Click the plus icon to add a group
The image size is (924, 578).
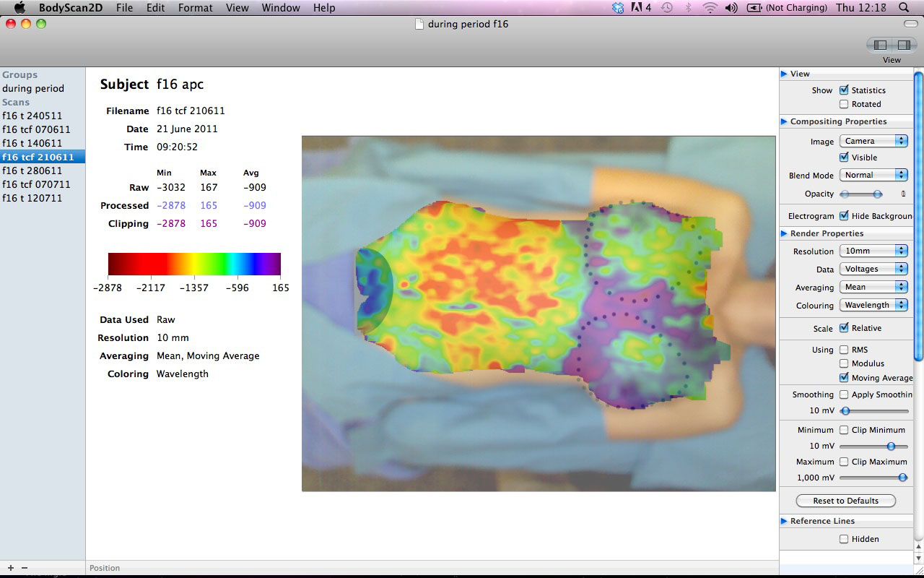(9, 568)
